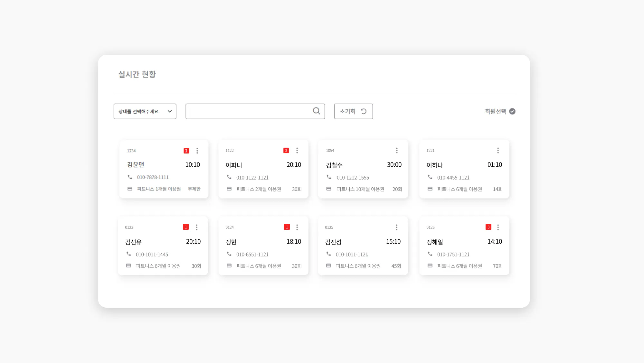Click the 회원선택 label text

coord(495,111)
